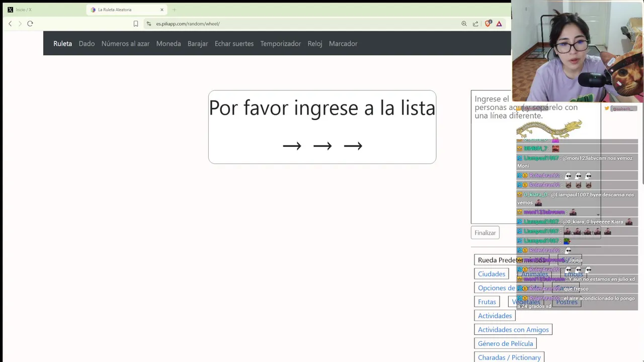Open the zoom magnifier icon in address bar
Viewport: 644px width, 362px height.
464,24
